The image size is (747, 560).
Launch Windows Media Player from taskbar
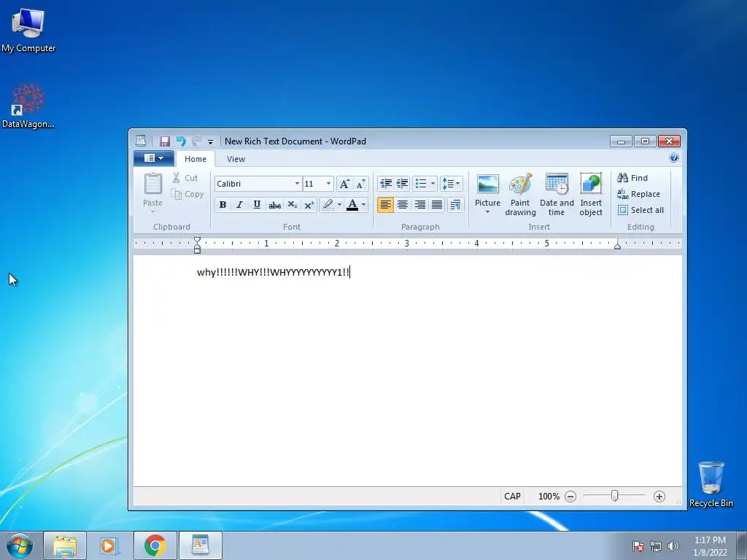coord(109,545)
